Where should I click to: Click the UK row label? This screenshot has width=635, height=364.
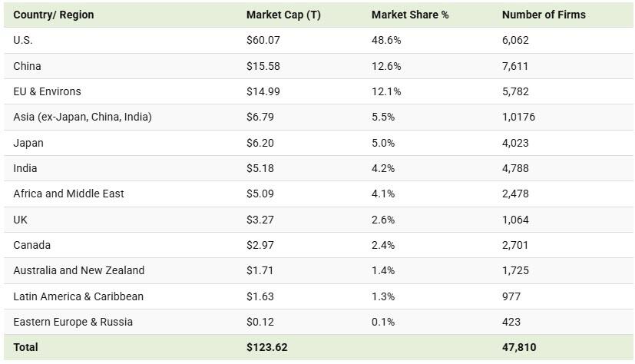[21, 220]
